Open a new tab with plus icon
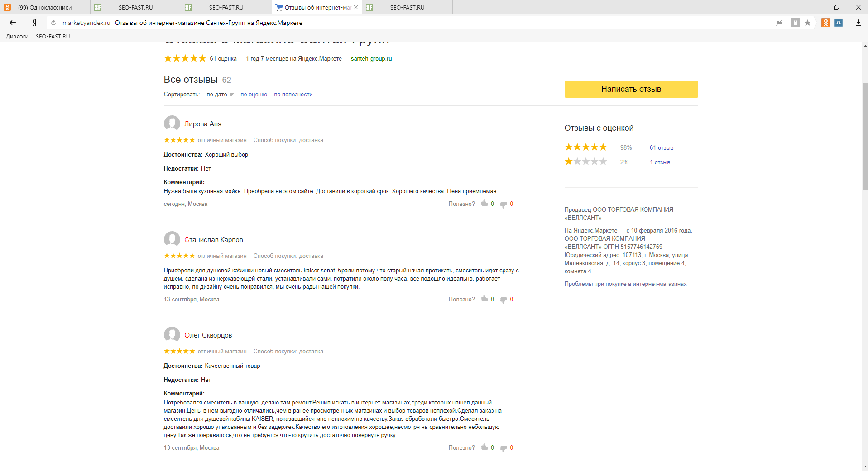 [x=460, y=7]
